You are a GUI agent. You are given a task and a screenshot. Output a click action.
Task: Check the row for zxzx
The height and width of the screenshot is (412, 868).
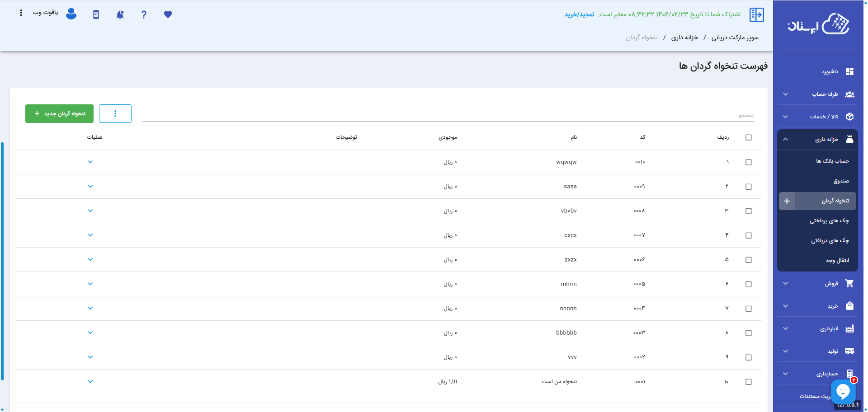coord(749,260)
